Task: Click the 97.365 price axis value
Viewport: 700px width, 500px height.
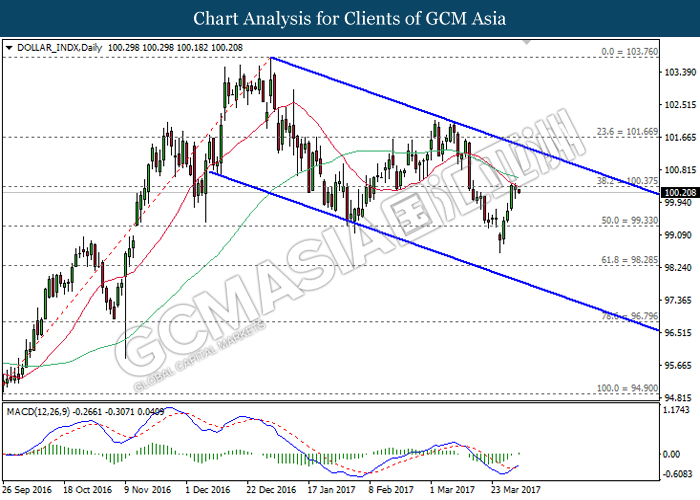Action: click(680, 300)
